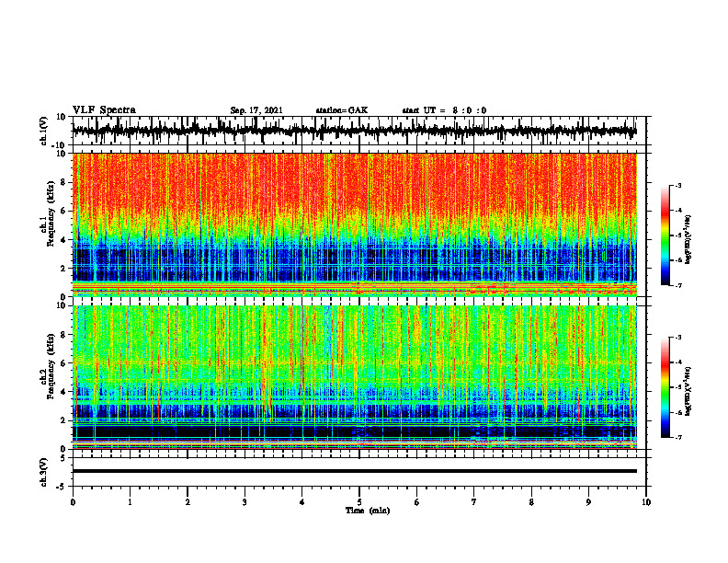Viewport: 728px width, 563px height.
Task: Click the "-3" label atop ch.1 color scale
Action: pyautogui.click(x=678, y=185)
